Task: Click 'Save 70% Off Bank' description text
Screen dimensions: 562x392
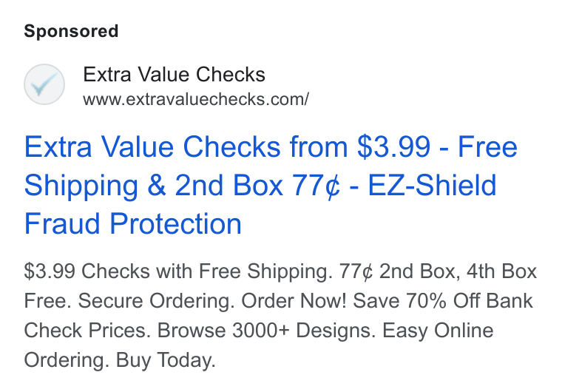Action: 443,301
